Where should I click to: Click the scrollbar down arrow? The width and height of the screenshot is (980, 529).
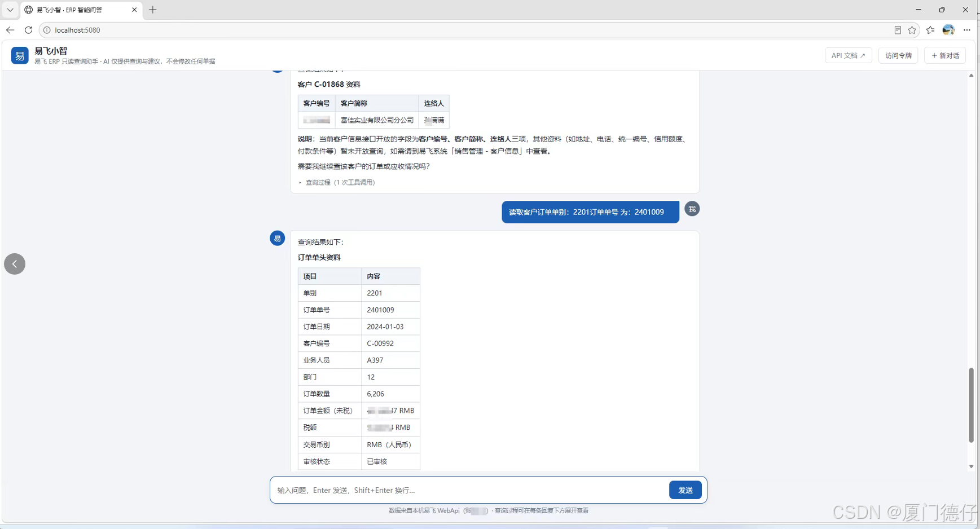click(971, 466)
